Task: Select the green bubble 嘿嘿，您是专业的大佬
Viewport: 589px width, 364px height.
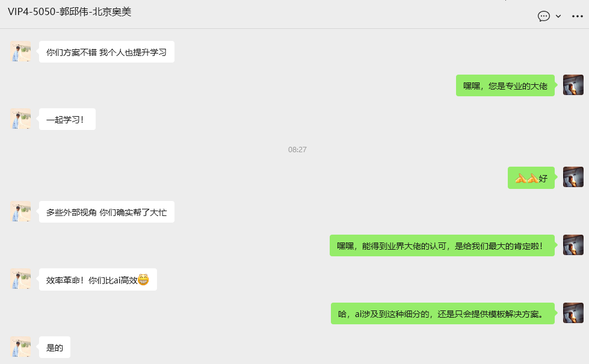Action: click(x=505, y=85)
